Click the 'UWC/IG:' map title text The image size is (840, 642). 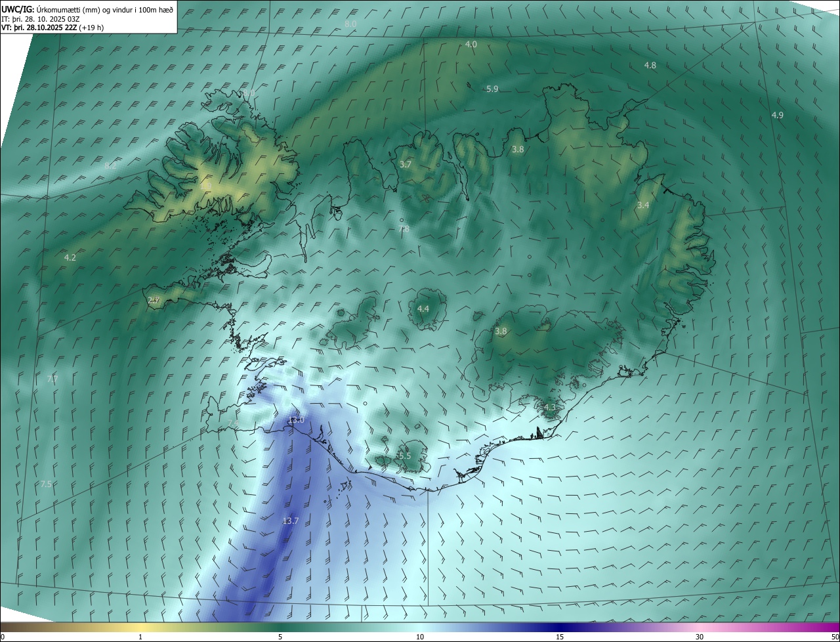tap(18, 9)
